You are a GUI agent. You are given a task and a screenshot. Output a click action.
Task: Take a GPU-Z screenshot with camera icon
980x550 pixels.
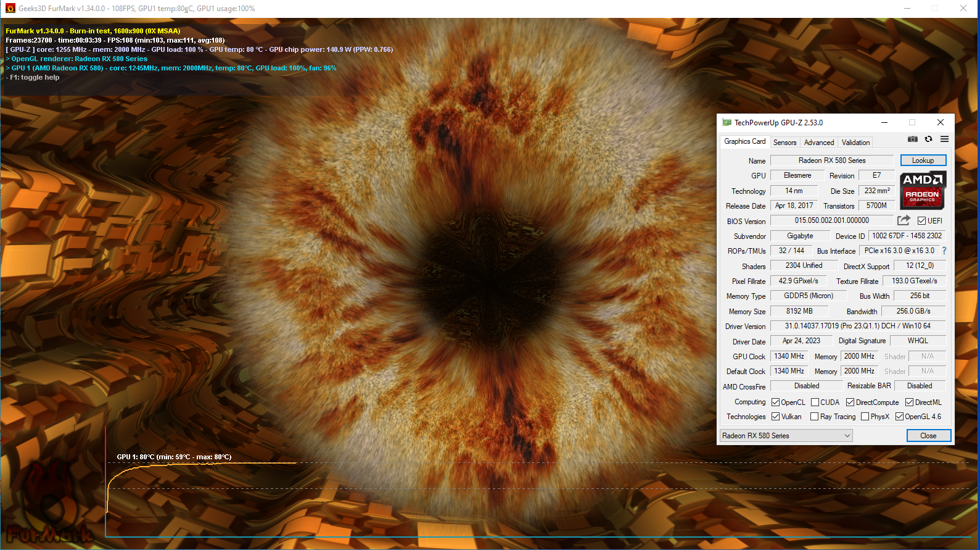click(913, 140)
